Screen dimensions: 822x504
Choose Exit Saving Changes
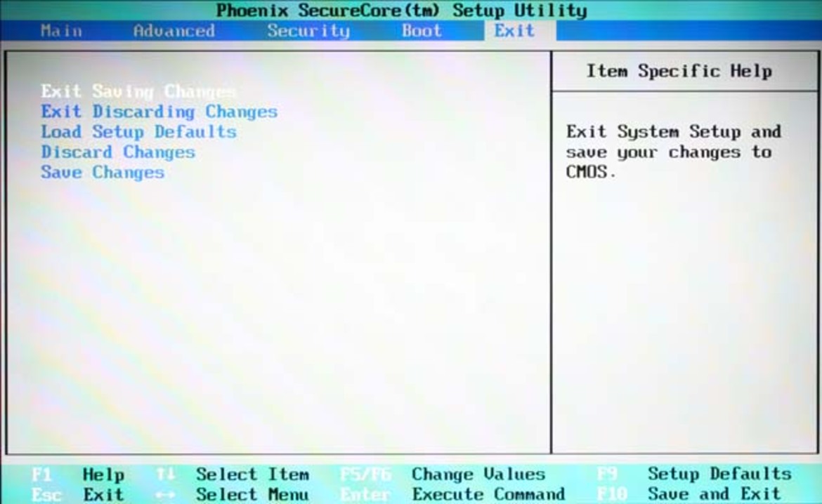pyautogui.click(x=138, y=91)
